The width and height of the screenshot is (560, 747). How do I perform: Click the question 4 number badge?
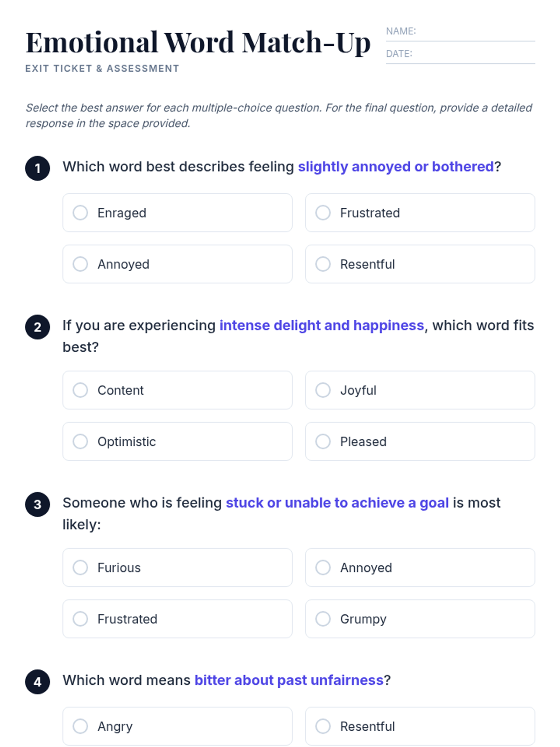click(x=38, y=682)
